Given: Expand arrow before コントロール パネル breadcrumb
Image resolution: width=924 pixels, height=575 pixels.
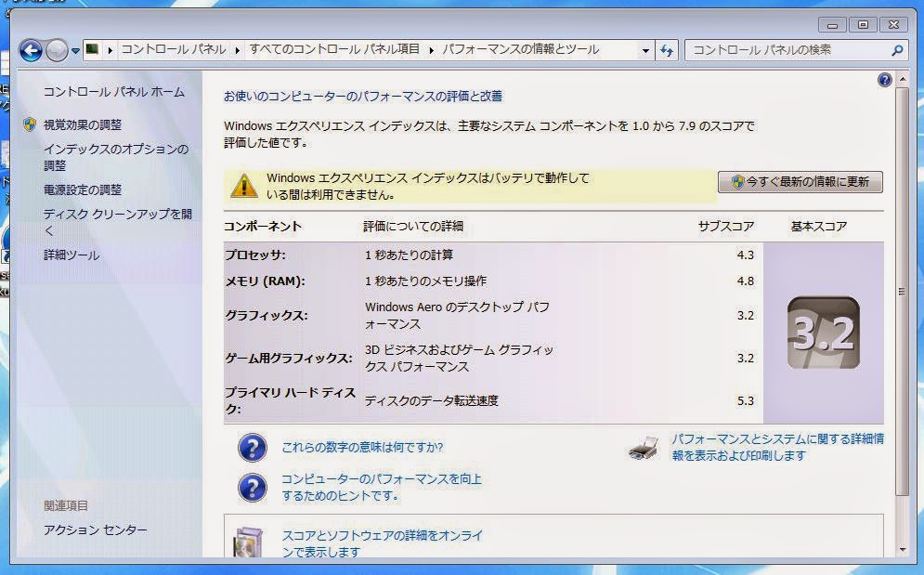Looking at the screenshot, I should 111,50.
